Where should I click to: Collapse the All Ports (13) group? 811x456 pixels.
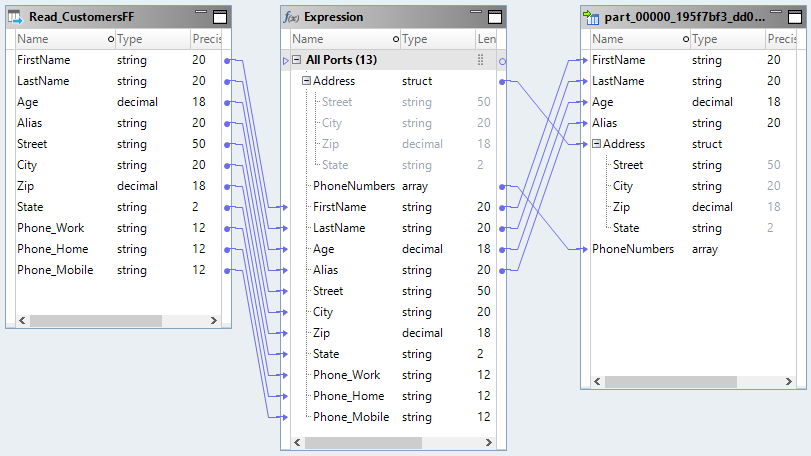point(297,60)
